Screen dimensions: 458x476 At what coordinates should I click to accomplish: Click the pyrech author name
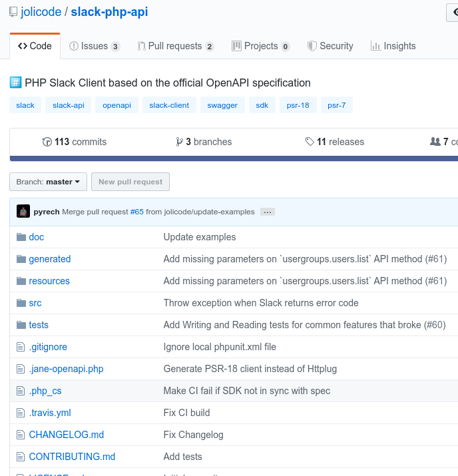pos(47,212)
